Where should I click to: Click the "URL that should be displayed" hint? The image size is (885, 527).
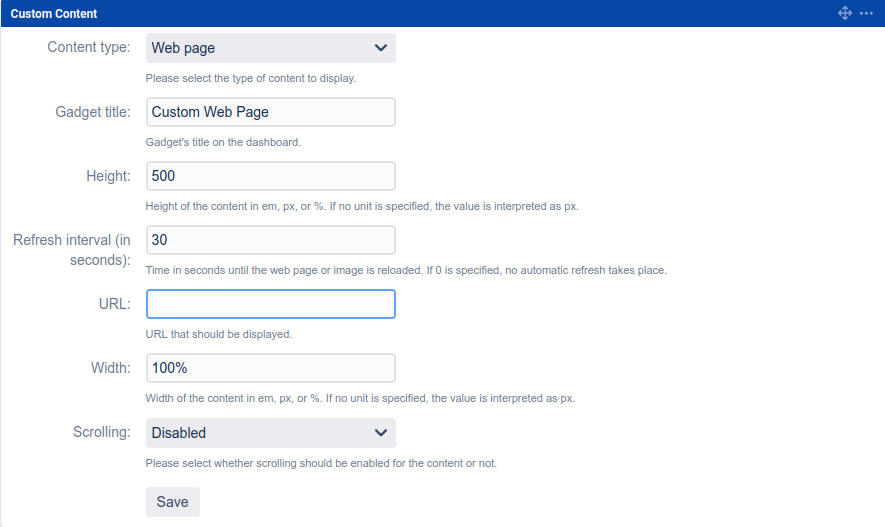click(218, 334)
